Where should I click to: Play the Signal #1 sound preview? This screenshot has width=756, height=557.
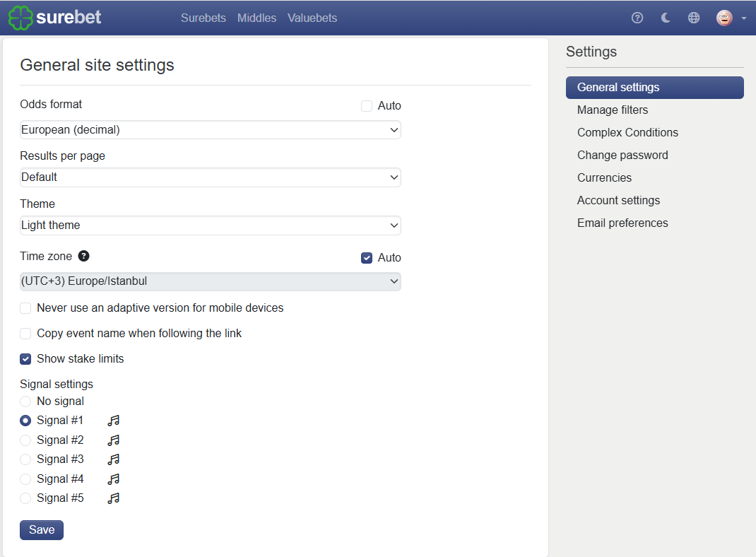pos(113,421)
